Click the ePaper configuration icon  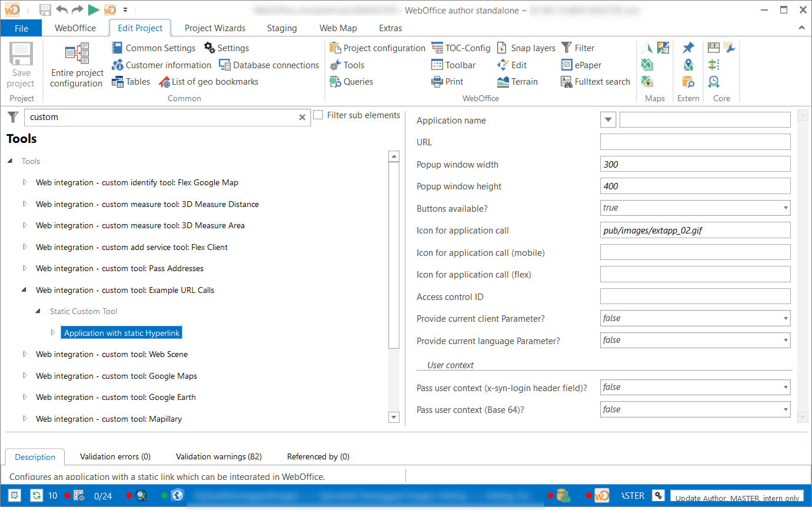pos(581,65)
